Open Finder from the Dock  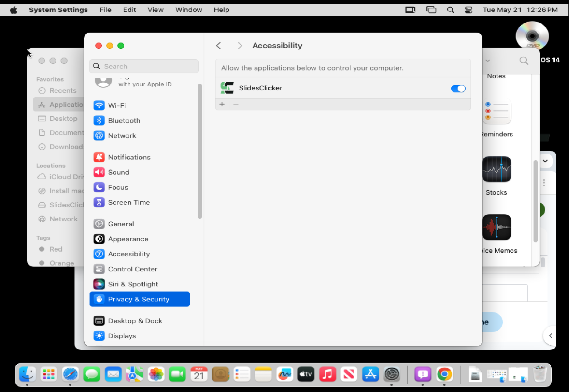pos(28,374)
